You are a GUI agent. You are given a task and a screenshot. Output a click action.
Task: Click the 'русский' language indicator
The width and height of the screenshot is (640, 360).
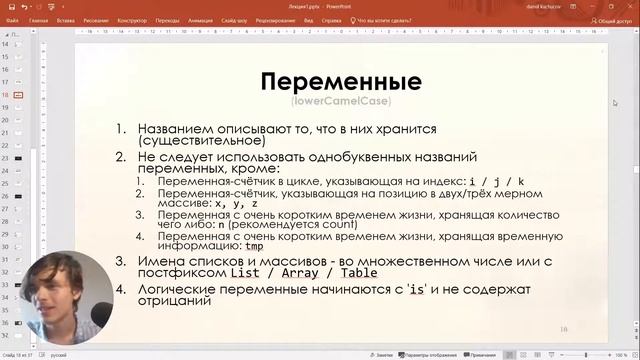pyautogui.click(x=58, y=355)
